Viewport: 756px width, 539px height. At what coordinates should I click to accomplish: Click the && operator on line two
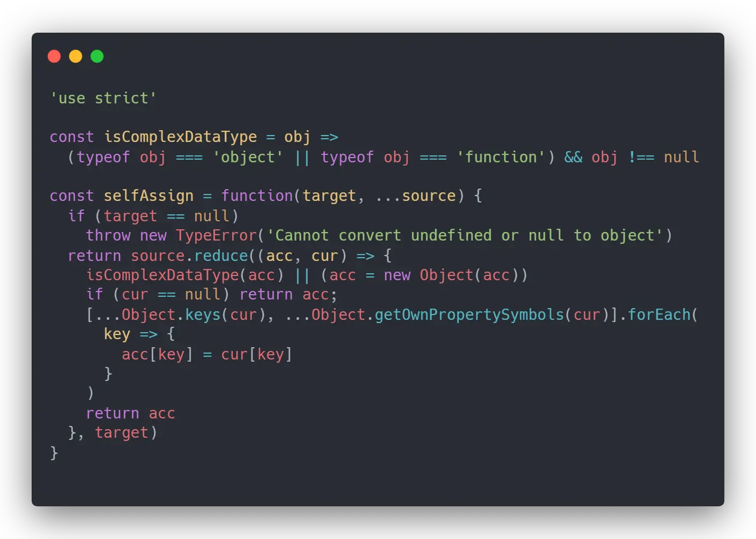pos(573,157)
